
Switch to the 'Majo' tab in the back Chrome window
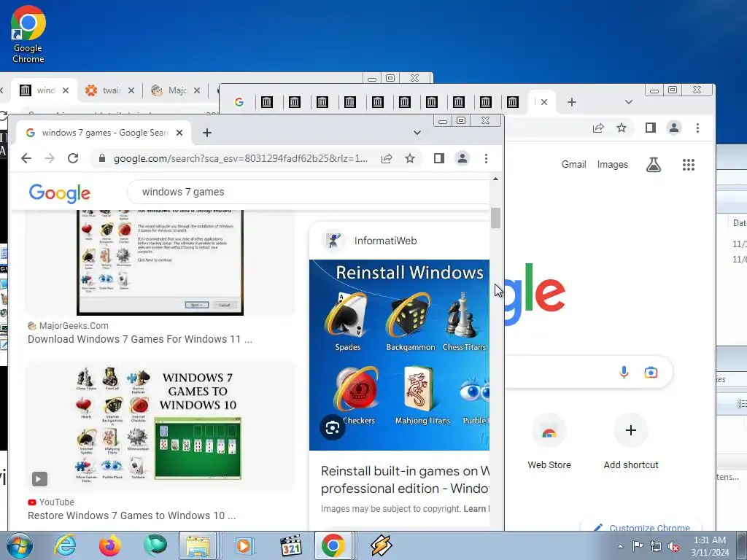pos(169,90)
